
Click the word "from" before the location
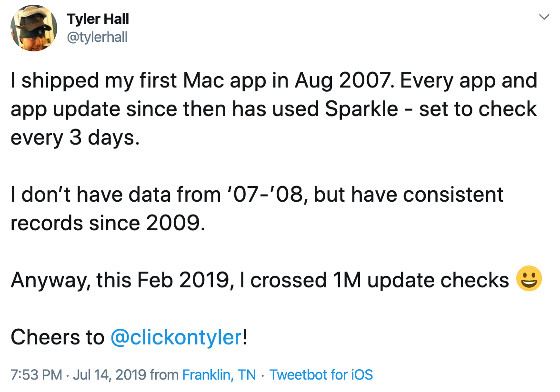[164, 375]
